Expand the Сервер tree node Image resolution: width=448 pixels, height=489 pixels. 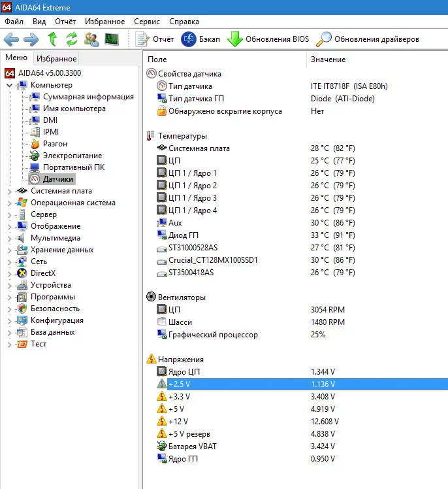pyautogui.click(x=9, y=215)
